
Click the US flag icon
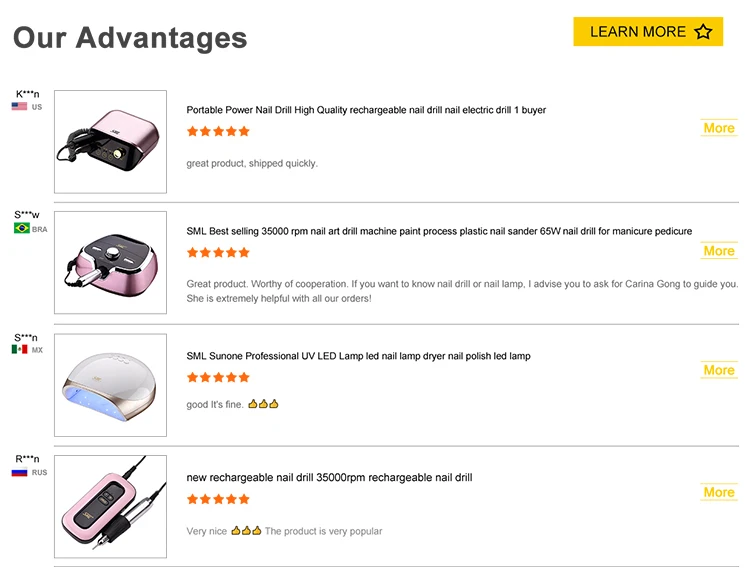pyautogui.click(x=19, y=107)
